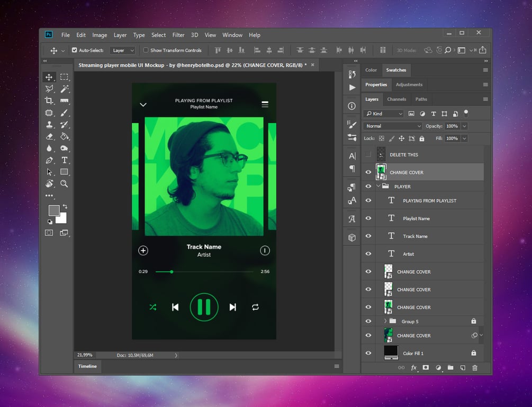Viewport: 532px width, 407px height.
Task: Uncheck the Auto-Select checkbox
Action: point(74,50)
